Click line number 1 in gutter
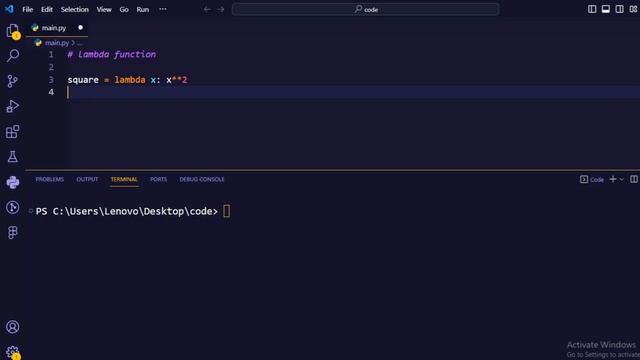Viewport: 640px width, 360px height. (51, 55)
